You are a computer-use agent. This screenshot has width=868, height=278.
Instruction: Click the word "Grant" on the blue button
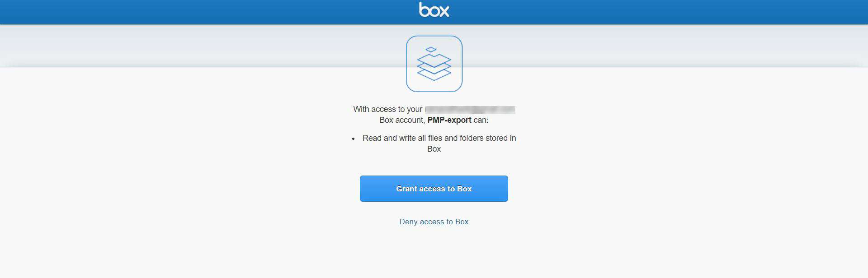[x=406, y=189]
